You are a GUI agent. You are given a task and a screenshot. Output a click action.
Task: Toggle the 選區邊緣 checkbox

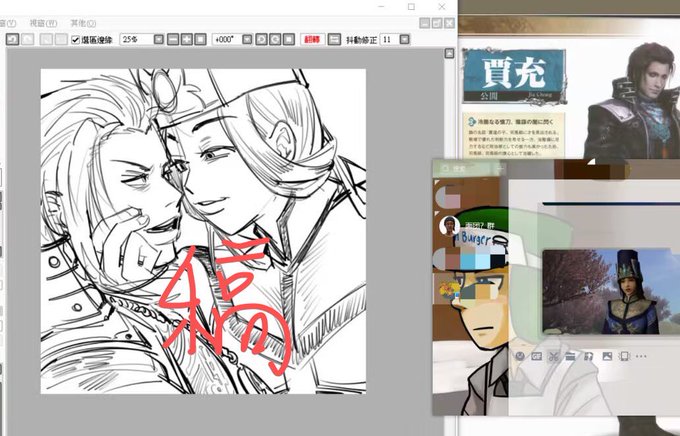click(75, 40)
